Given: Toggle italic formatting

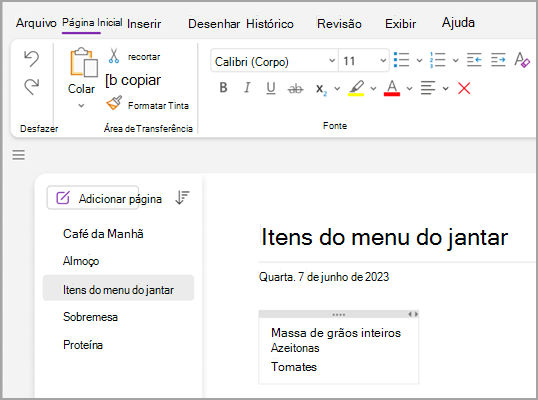Looking at the screenshot, I should point(247,88).
